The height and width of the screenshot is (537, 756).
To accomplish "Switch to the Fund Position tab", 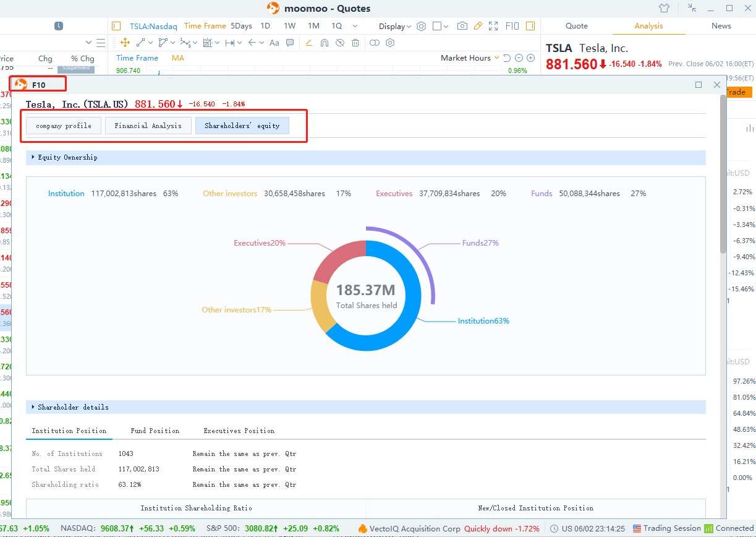I will [x=155, y=431].
